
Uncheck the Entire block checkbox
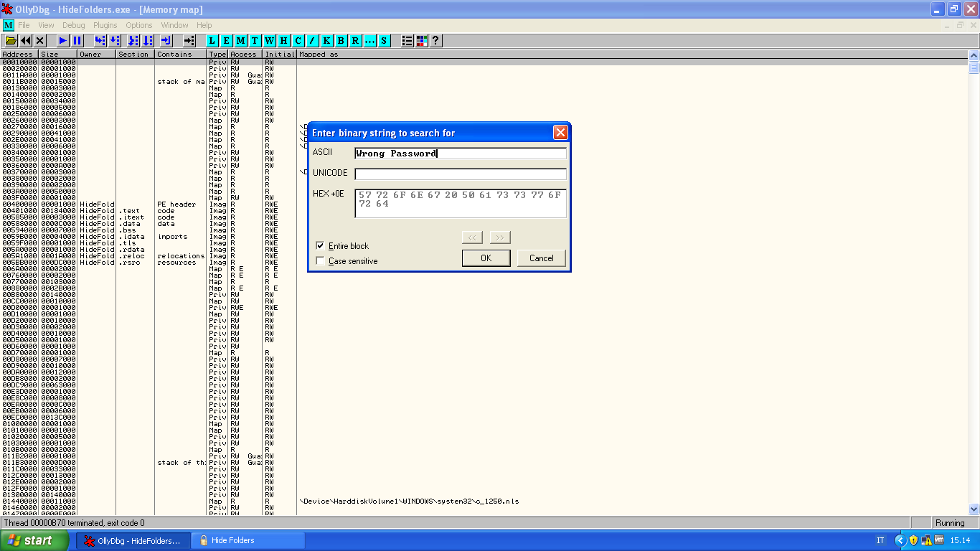coord(321,246)
